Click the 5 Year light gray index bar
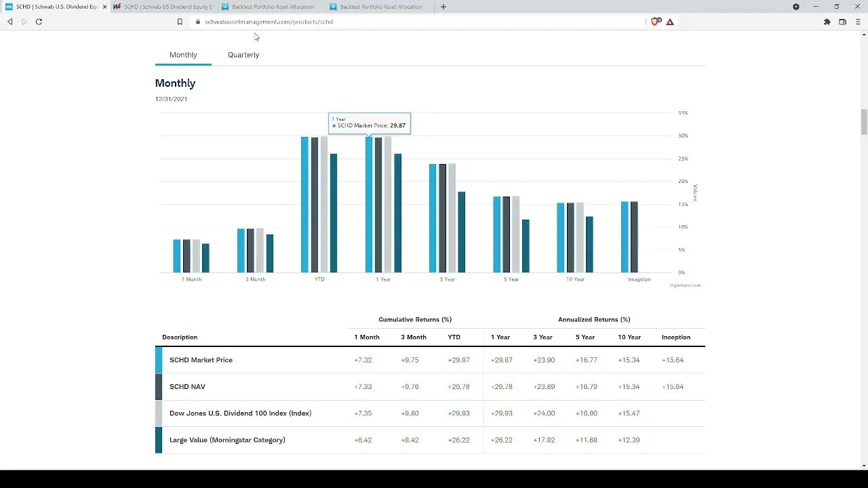The height and width of the screenshot is (488, 868). [x=516, y=235]
